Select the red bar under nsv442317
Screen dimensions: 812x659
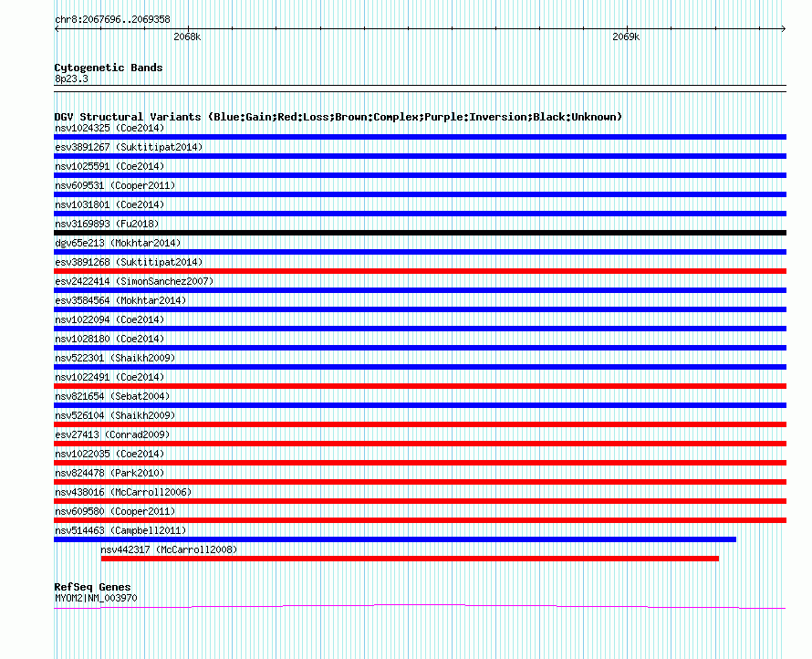(x=410, y=559)
